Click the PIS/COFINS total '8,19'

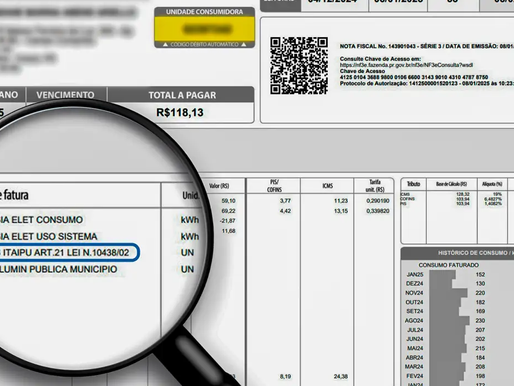[x=285, y=376]
